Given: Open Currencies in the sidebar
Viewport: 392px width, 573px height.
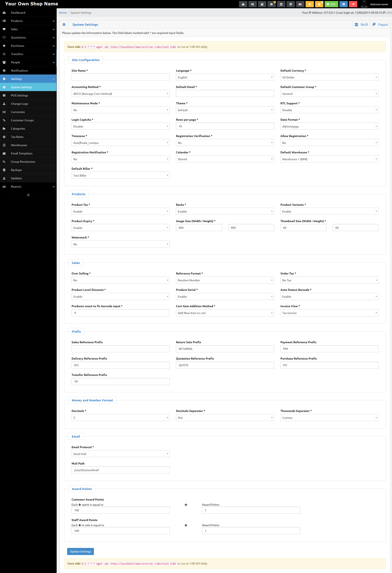Looking at the screenshot, I should click(28, 112).
